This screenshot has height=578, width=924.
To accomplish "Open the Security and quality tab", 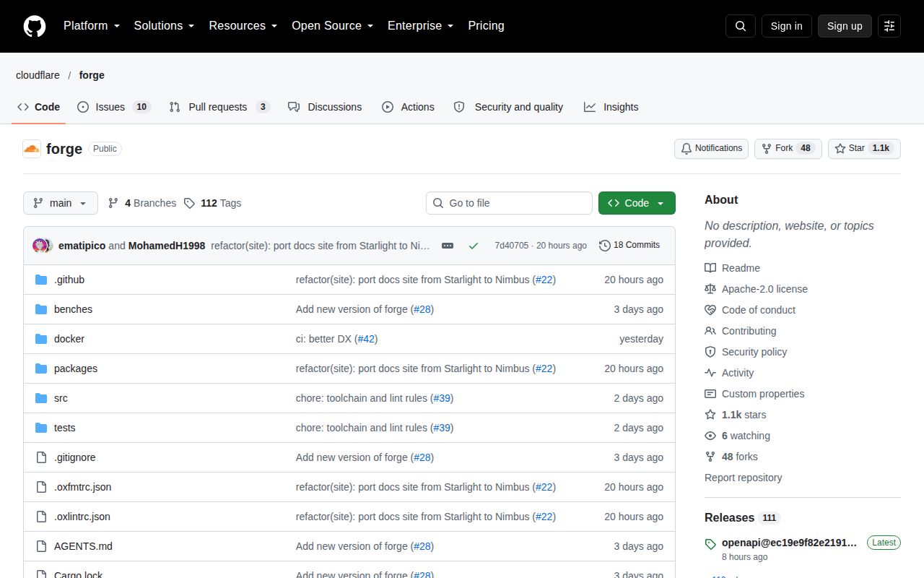I will point(508,107).
